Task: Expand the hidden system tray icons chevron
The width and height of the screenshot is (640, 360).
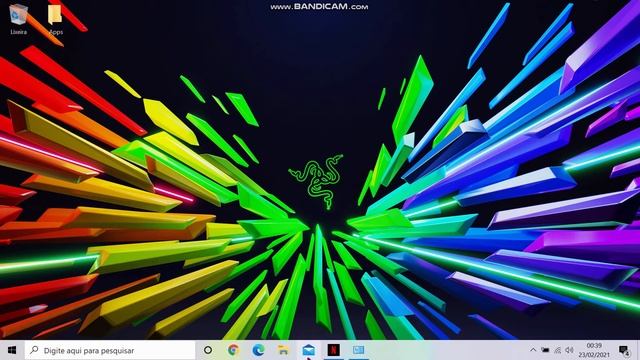Action: click(x=533, y=350)
